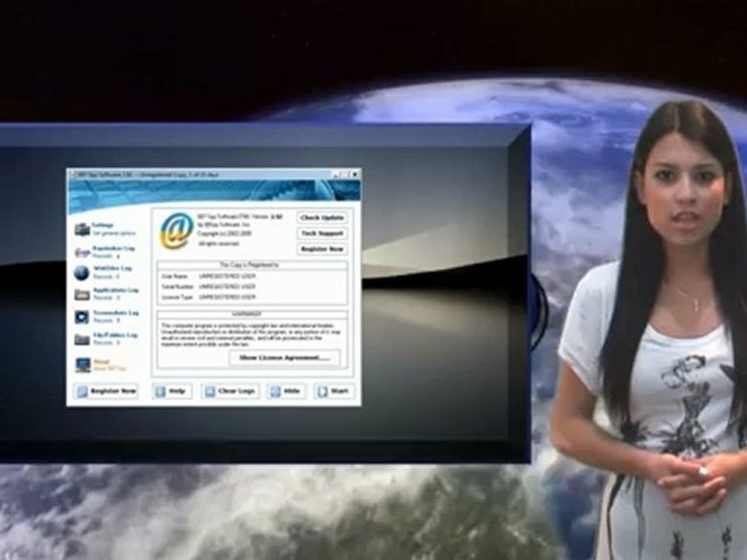This screenshot has height=560, width=747.
Task: Click the large @ program logo
Action: click(x=177, y=231)
